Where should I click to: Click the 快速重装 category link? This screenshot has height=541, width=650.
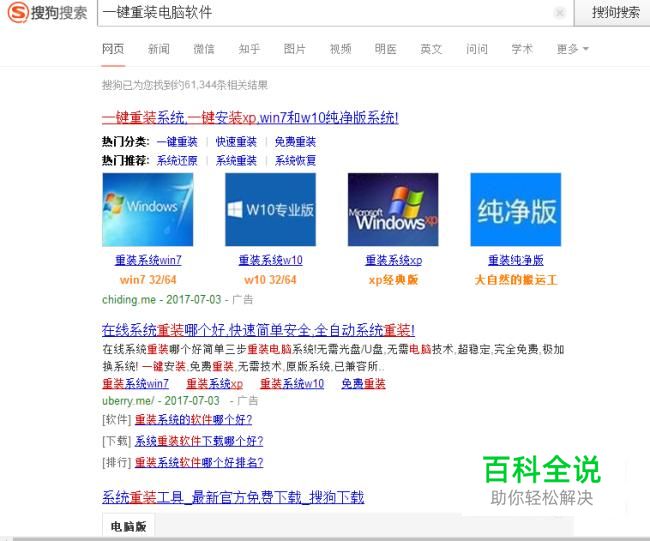tap(236, 142)
